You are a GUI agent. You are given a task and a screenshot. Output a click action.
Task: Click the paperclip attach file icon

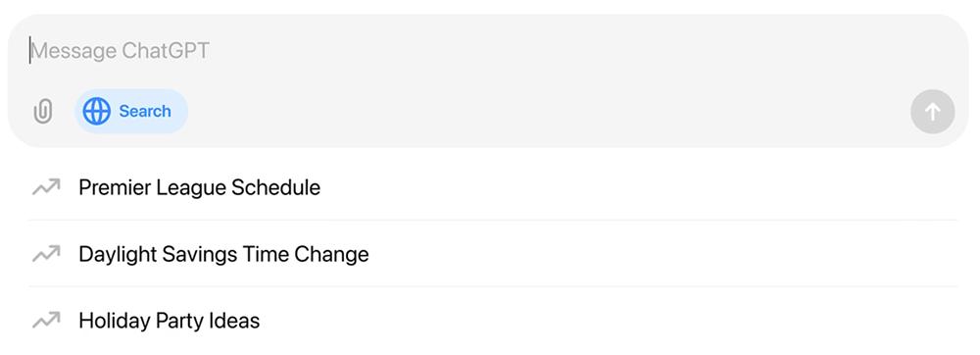(42, 112)
